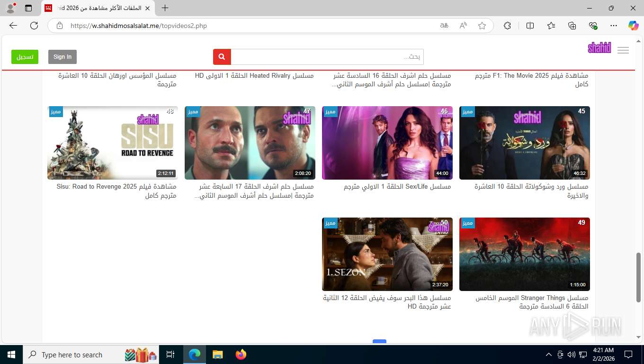644x364 pixels.
Task: Open the site hamburger menu
Action: (623, 50)
